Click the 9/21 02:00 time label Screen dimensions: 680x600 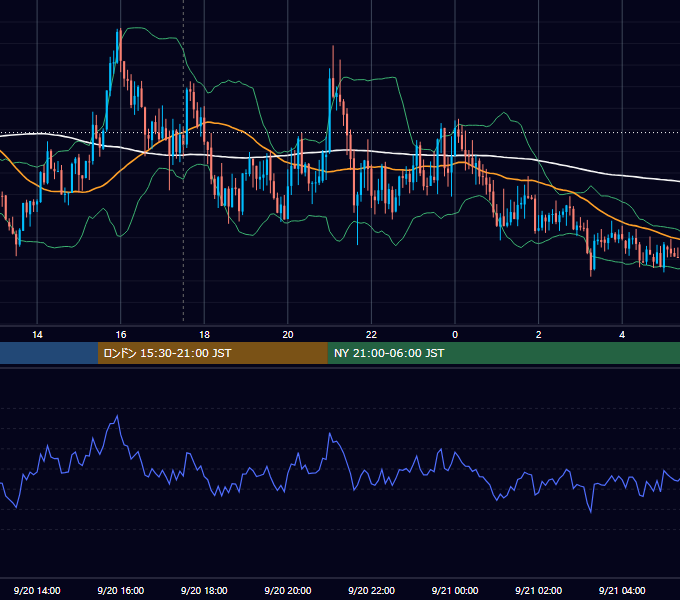(539, 590)
